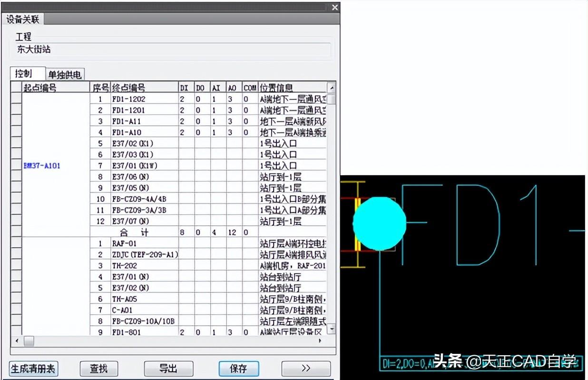The height and width of the screenshot is (380, 588).
Task: Click the 导出 button
Action: 168,369
